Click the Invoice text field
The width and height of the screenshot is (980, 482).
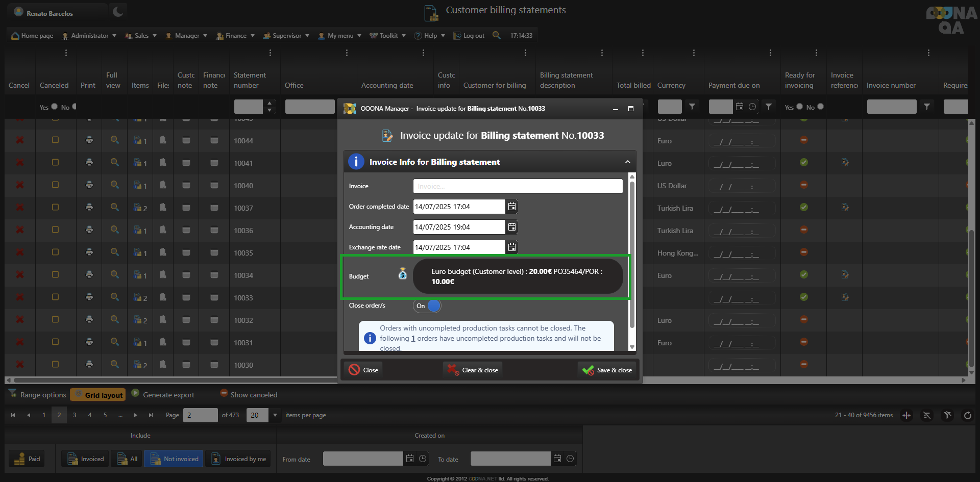[518, 186]
